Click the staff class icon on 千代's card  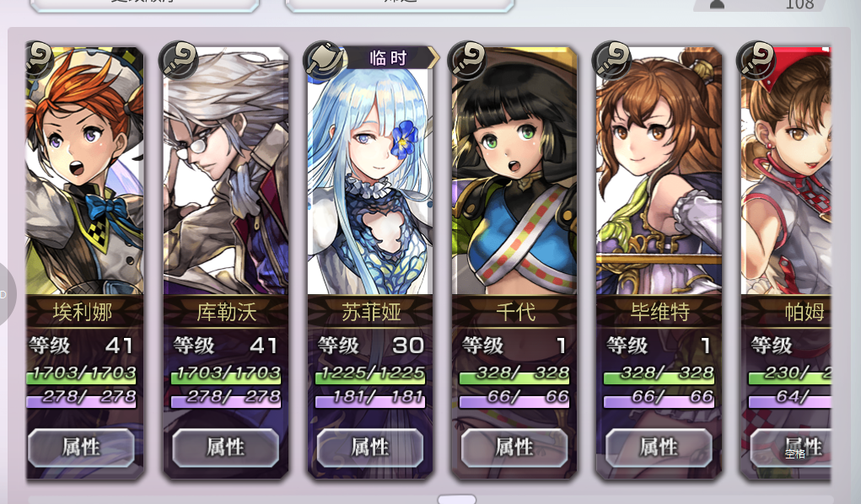(466, 60)
